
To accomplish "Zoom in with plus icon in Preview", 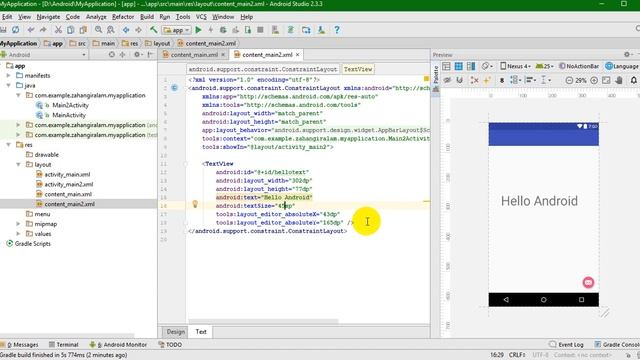I will coord(594,80).
